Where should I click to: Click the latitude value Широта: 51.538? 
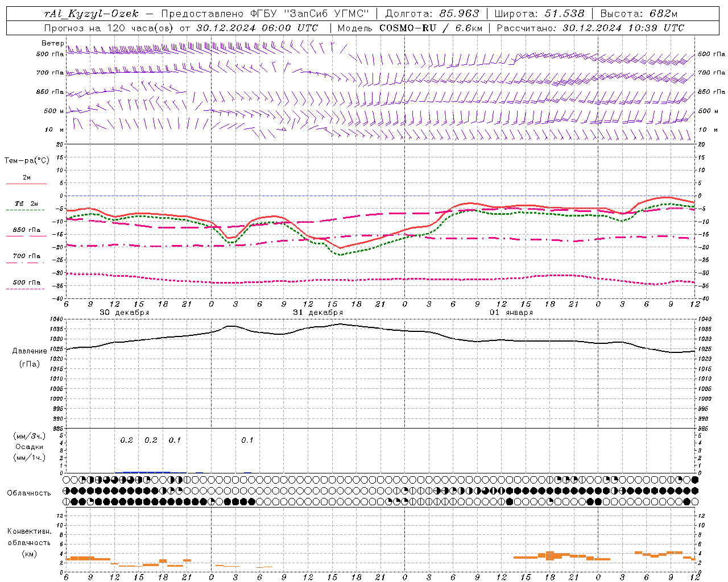540,14
